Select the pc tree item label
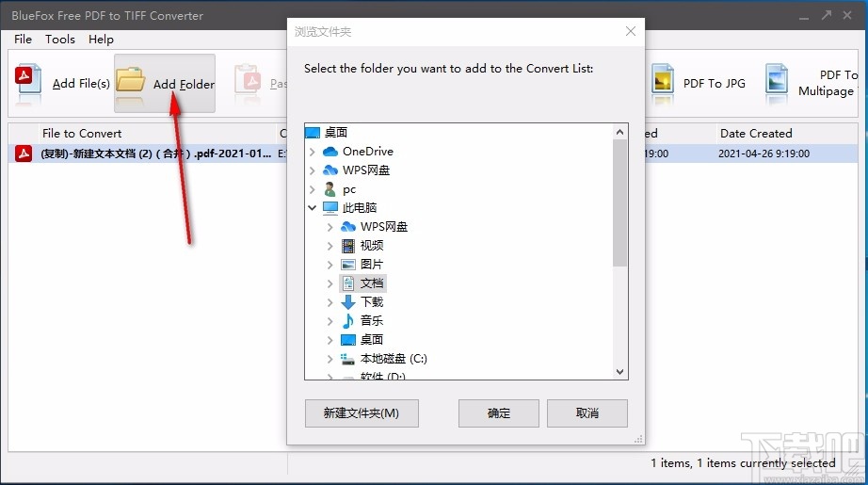This screenshot has width=868, height=485. click(348, 189)
